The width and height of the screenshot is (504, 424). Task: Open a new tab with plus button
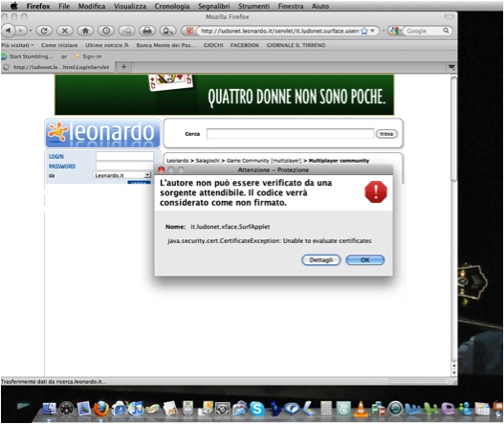123,67
